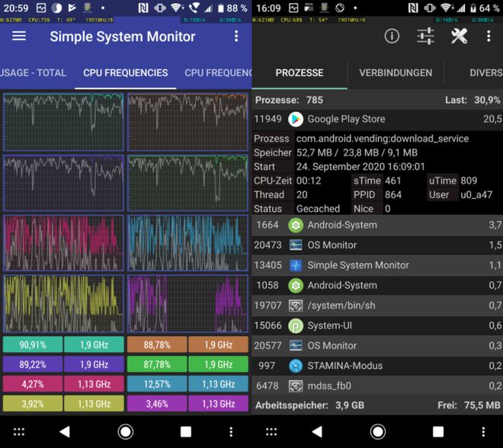Tap the Android-System icon for PID 1664

[x=296, y=225]
